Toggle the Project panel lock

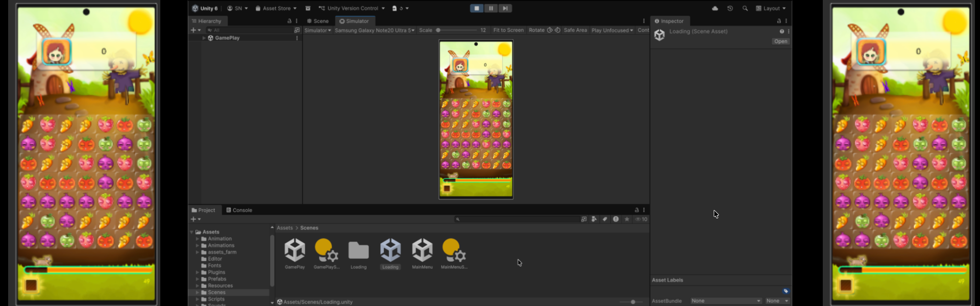636,210
